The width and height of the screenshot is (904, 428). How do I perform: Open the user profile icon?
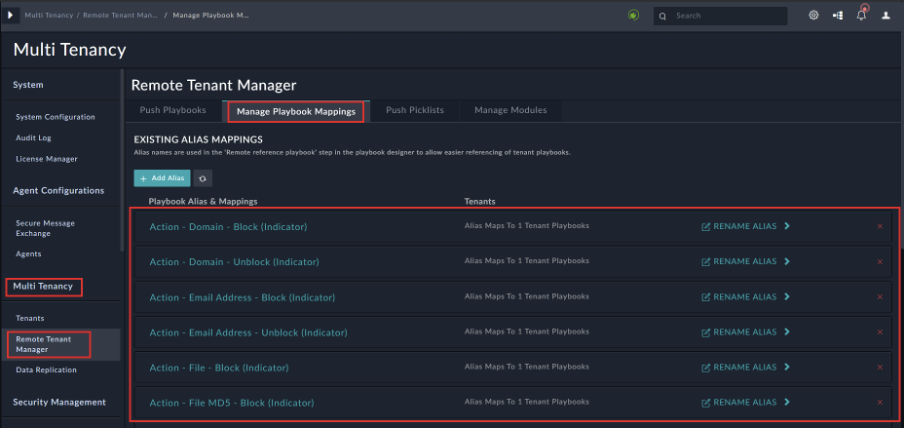coord(886,15)
